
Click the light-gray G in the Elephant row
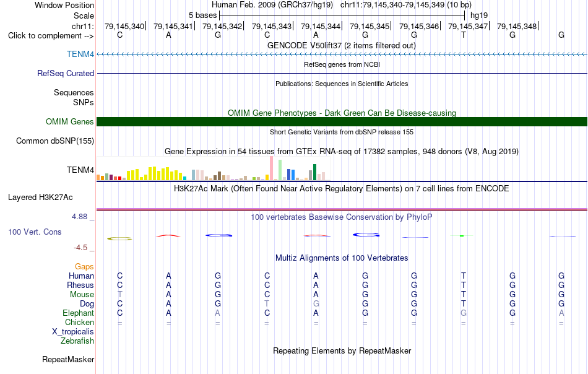click(464, 313)
